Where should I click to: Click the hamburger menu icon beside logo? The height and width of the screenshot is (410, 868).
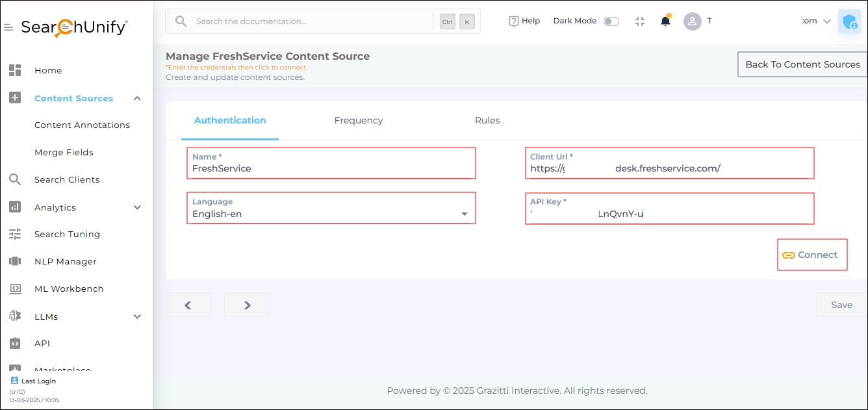click(8, 27)
